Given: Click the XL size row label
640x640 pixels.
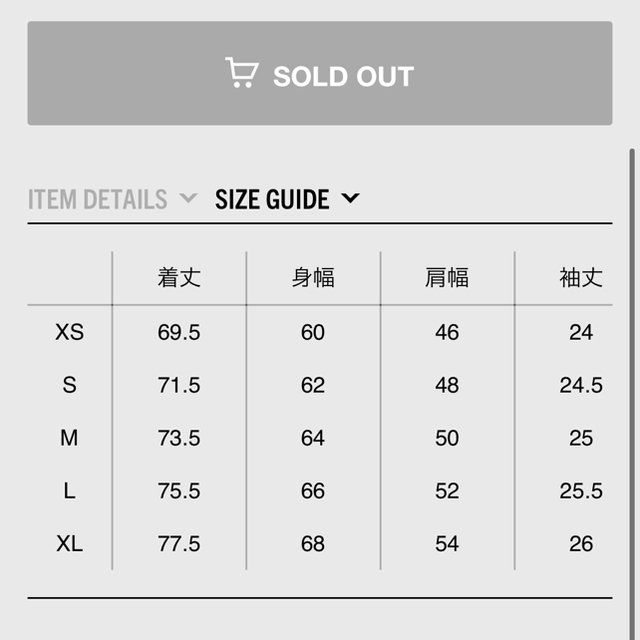Looking at the screenshot, I should tap(69, 544).
